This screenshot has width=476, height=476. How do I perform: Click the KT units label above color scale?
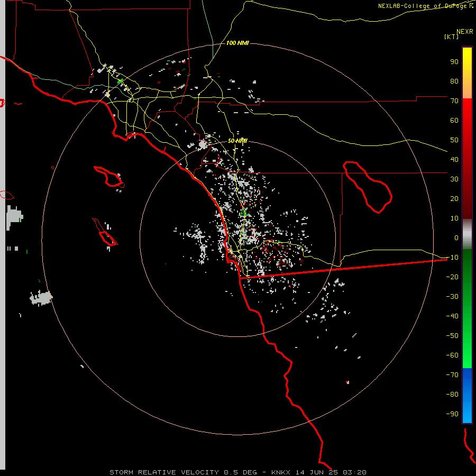point(452,36)
